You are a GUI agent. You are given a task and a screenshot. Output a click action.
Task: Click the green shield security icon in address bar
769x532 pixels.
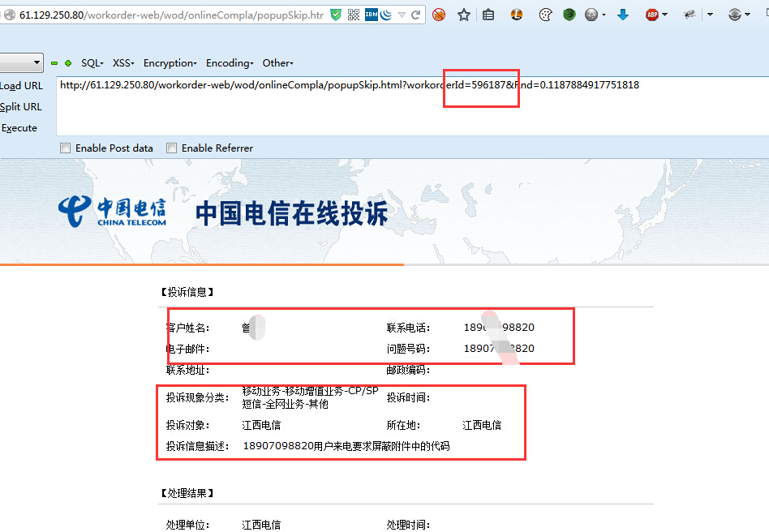coord(336,15)
